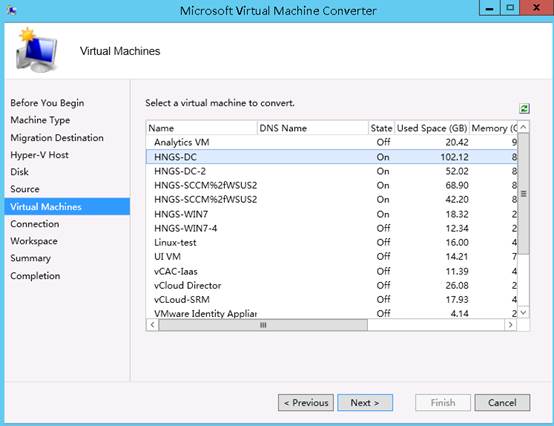Click the 20.42 used space cell

pos(456,142)
